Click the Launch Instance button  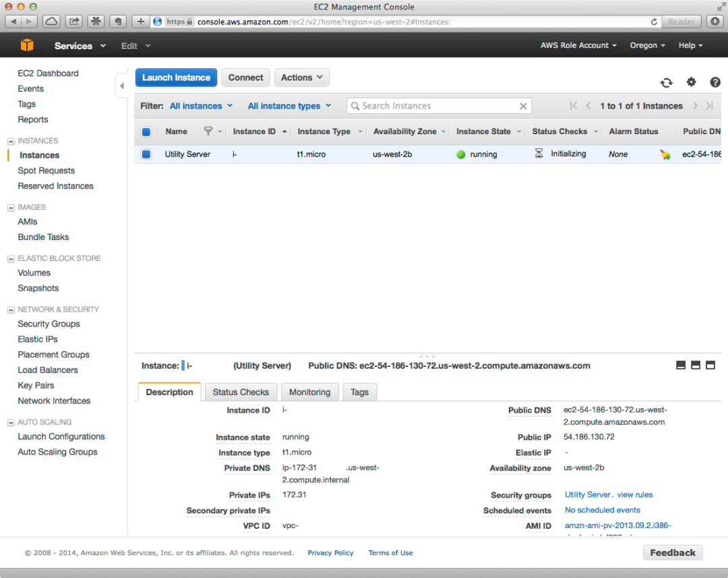pyautogui.click(x=176, y=78)
